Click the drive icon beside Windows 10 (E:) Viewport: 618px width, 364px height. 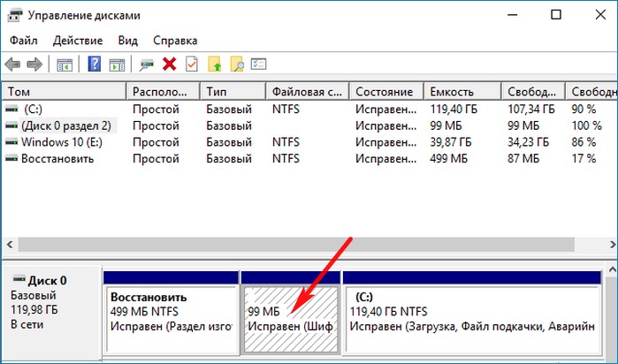[x=11, y=142]
